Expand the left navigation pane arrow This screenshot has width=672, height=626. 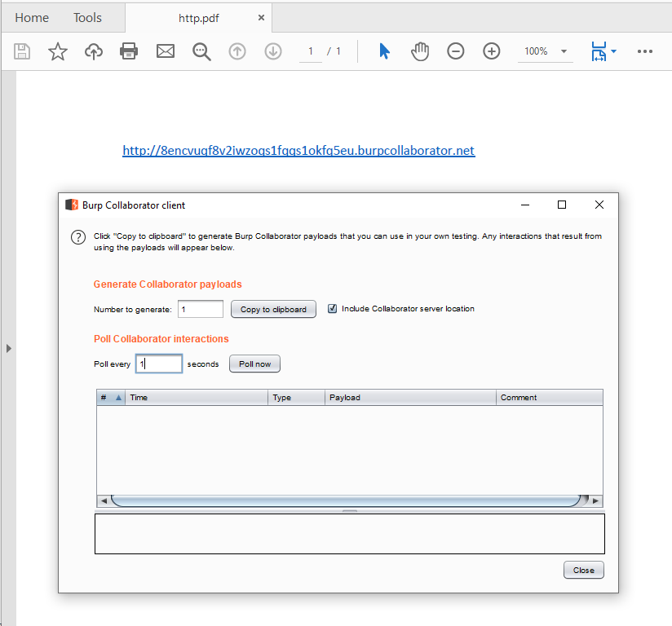pyautogui.click(x=9, y=348)
